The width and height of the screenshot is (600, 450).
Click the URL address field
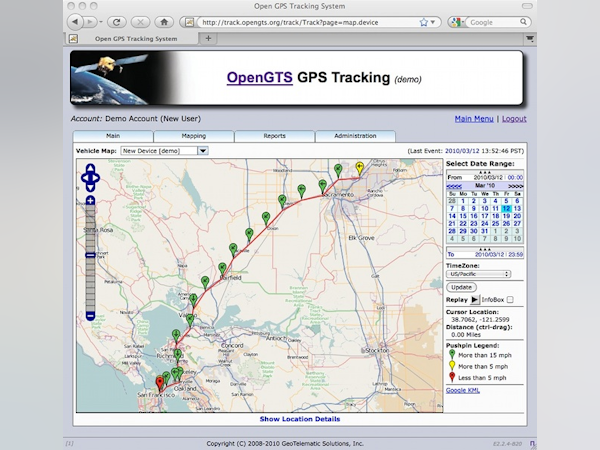(306, 22)
